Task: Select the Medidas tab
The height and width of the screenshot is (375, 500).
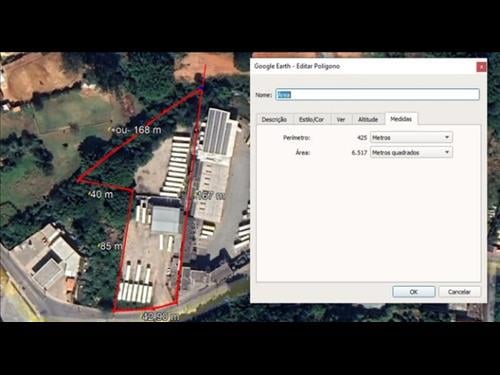Action: tap(401, 119)
